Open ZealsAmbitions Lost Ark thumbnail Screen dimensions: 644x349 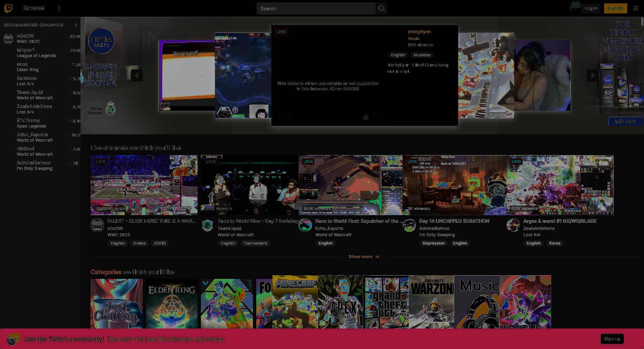(x=560, y=185)
